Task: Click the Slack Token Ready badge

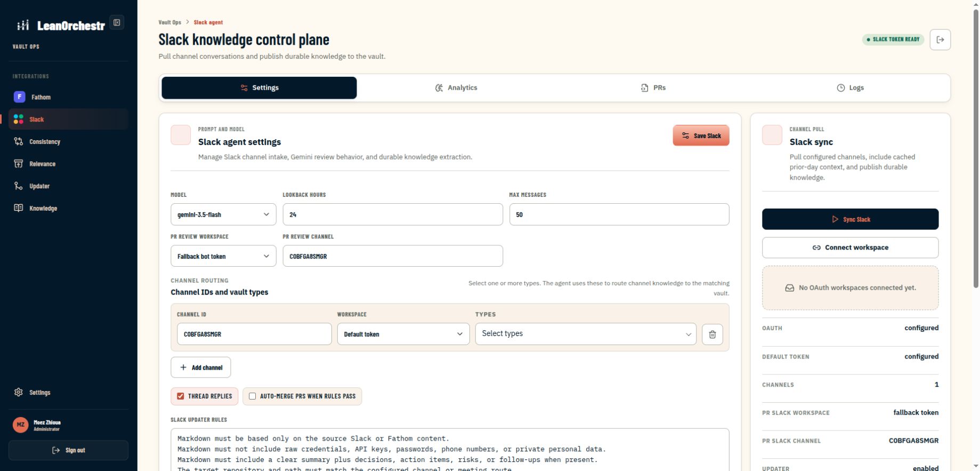Action: (x=893, y=39)
